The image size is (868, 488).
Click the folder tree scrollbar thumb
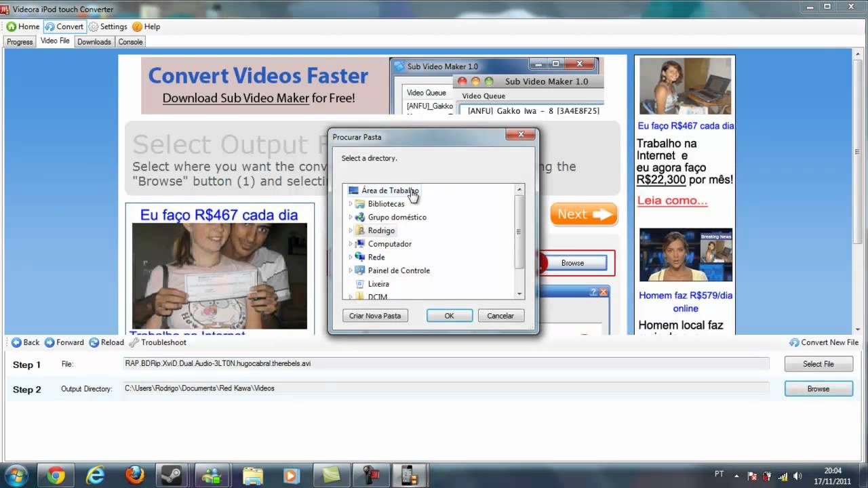pyautogui.click(x=519, y=232)
